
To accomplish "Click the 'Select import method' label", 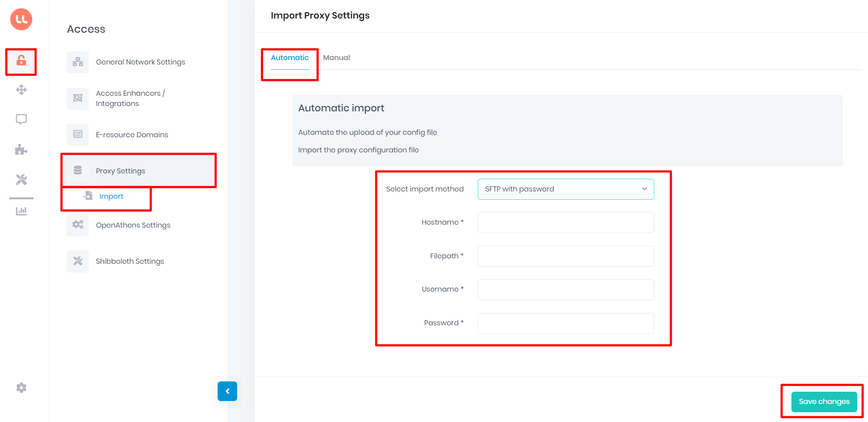I will [x=425, y=189].
